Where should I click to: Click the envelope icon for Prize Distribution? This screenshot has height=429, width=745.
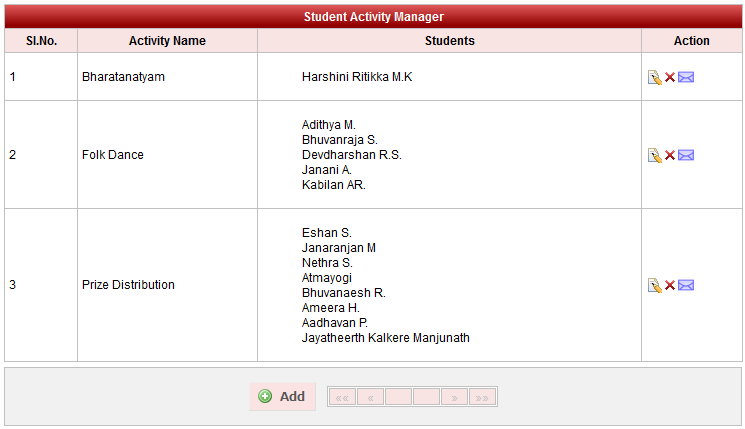click(x=686, y=285)
